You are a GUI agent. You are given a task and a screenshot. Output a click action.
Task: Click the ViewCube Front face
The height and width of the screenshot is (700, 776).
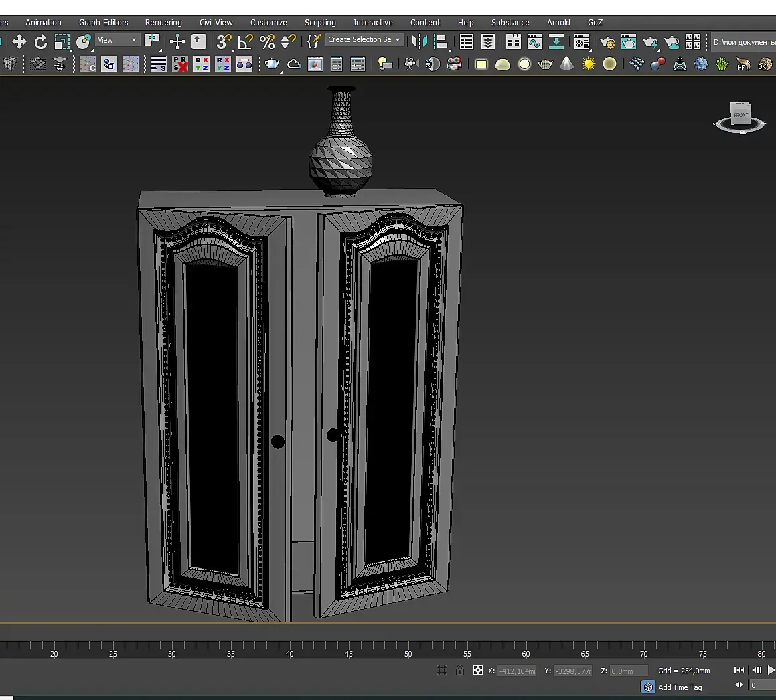tap(741, 115)
